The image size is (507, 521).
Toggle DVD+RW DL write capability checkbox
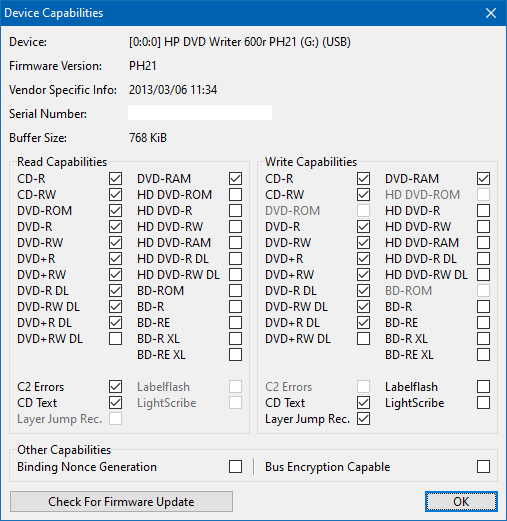[x=363, y=338]
